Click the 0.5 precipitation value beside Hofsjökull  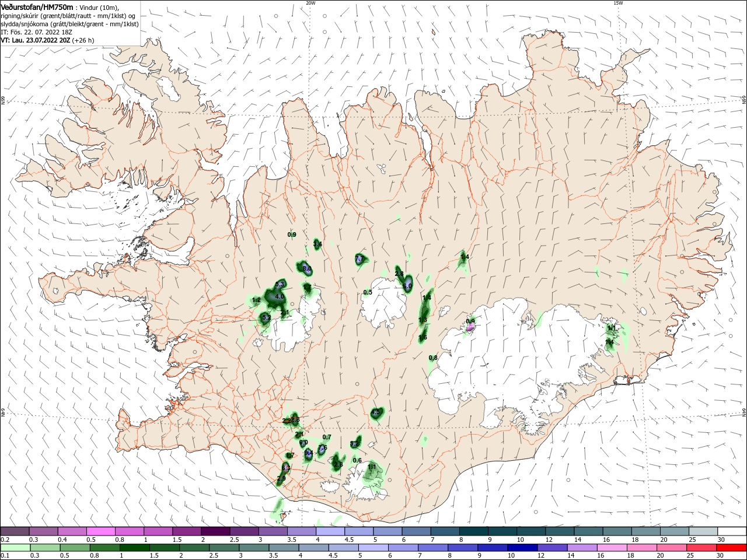click(368, 293)
